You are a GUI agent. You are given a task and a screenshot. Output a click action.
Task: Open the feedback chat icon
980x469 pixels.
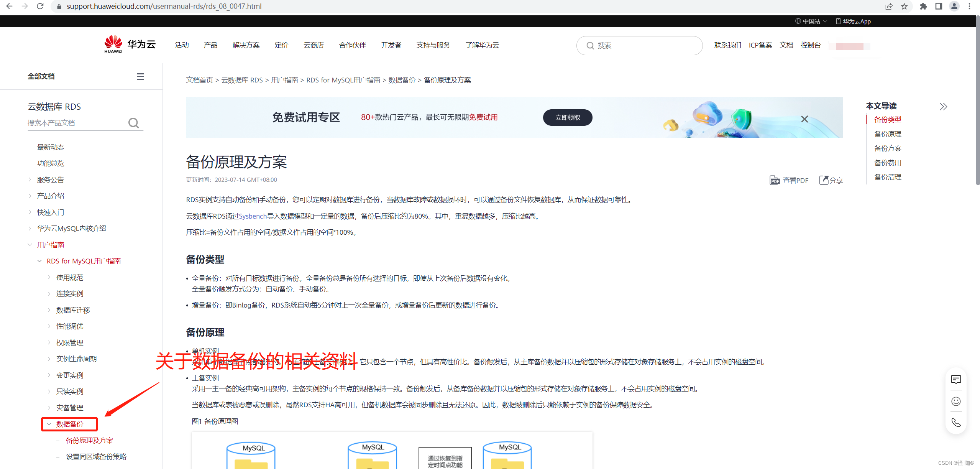coord(956,380)
